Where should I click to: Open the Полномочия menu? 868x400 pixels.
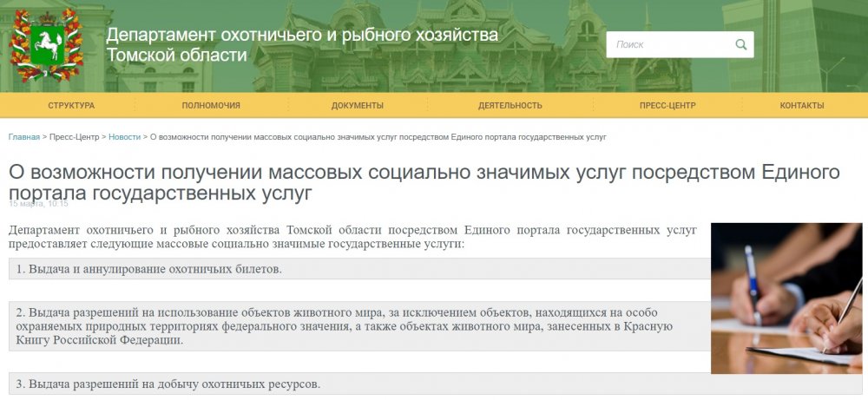pyautogui.click(x=211, y=106)
